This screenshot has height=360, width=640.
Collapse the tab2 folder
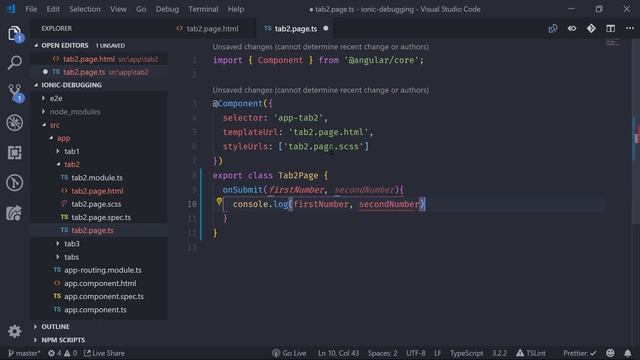[x=71, y=164]
